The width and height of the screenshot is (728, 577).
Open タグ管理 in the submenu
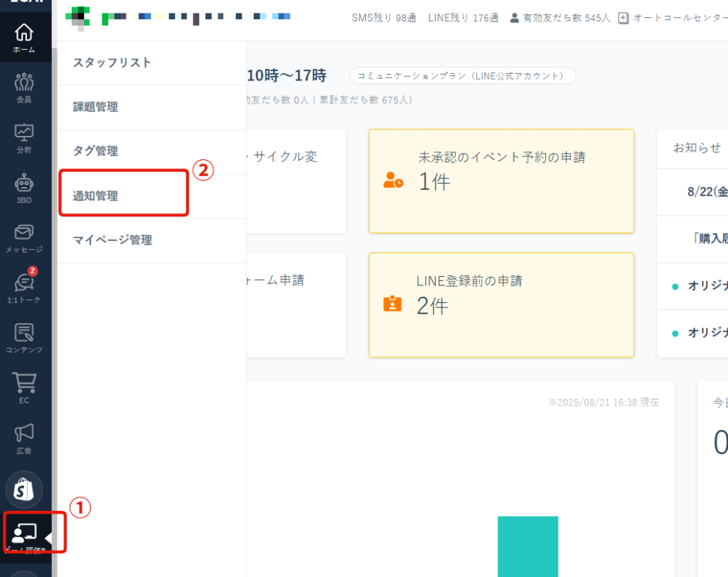(x=152, y=151)
